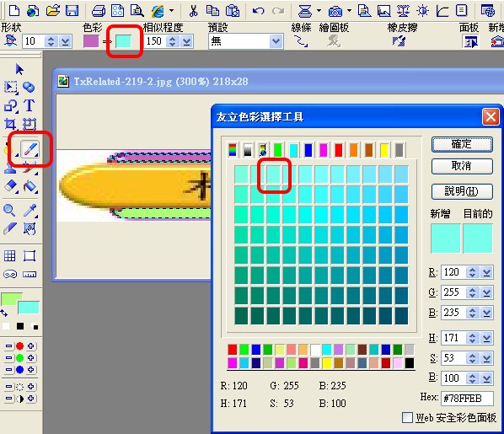Image resolution: width=504 pixels, height=434 pixels.
Task: Adjust the blue B value spinner
Action: click(x=472, y=313)
